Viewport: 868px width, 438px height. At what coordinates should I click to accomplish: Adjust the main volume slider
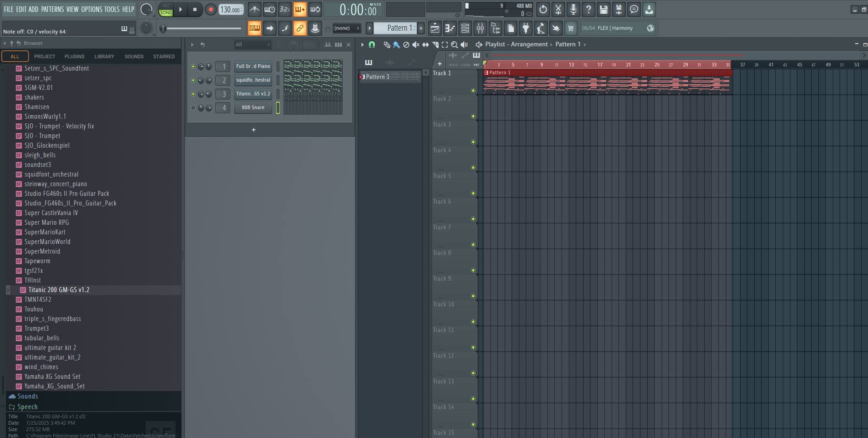click(202, 28)
